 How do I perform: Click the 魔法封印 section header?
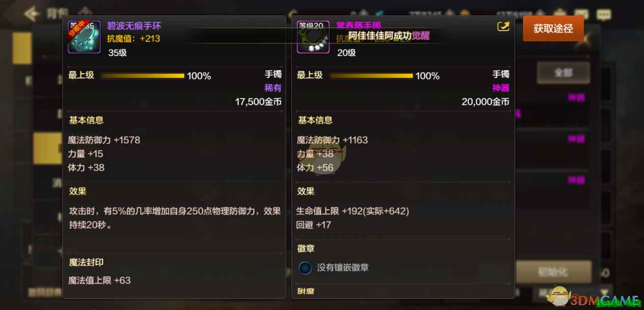pyautogui.click(x=87, y=262)
